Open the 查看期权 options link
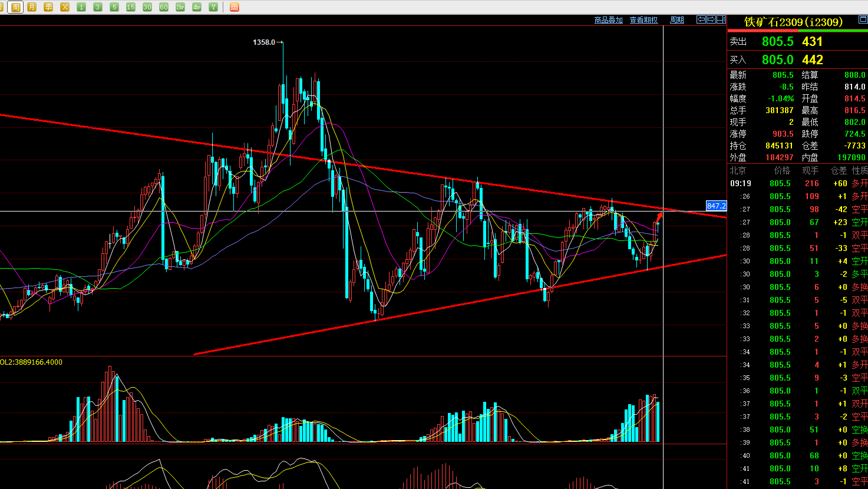Screen dimensions: 868x489 point(643,20)
